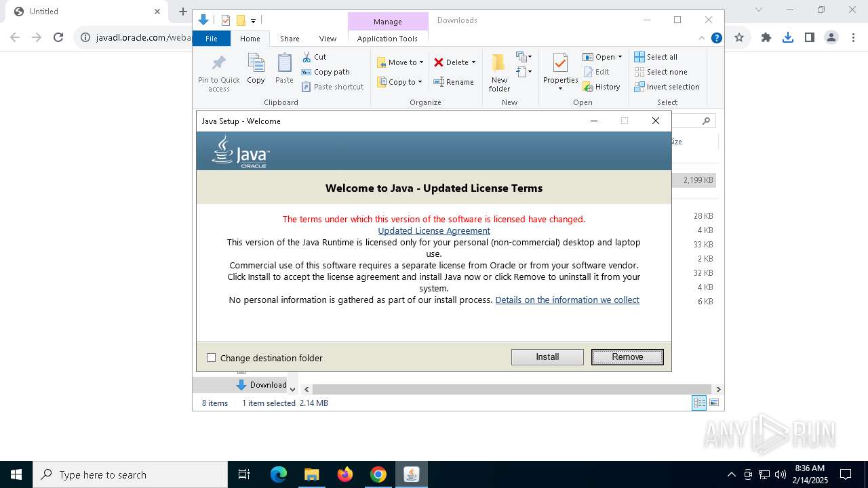Open the notification center icon

pyautogui.click(x=846, y=474)
